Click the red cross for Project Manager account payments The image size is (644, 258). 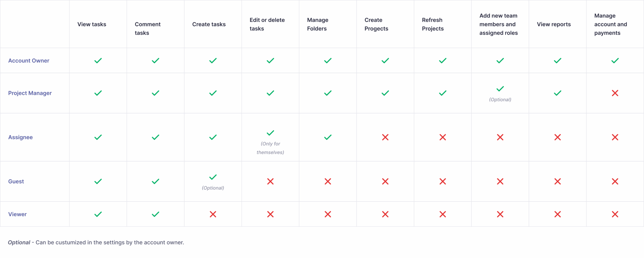pos(615,93)
